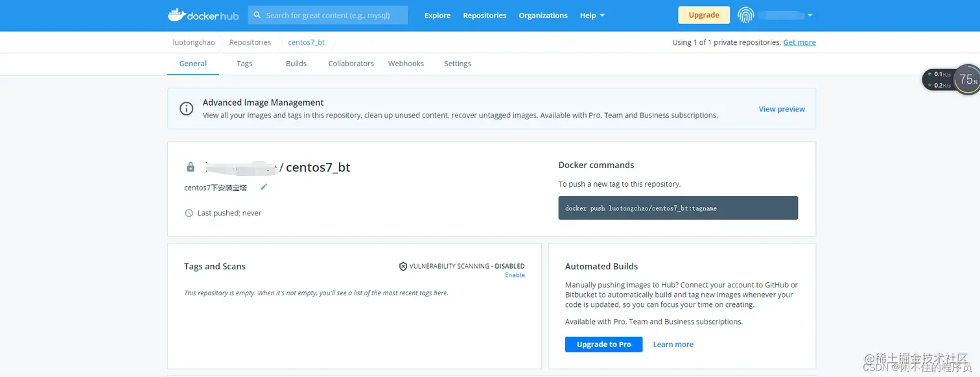
Task: Click Enable under vulnerability scanning
Action: [515, 275]
